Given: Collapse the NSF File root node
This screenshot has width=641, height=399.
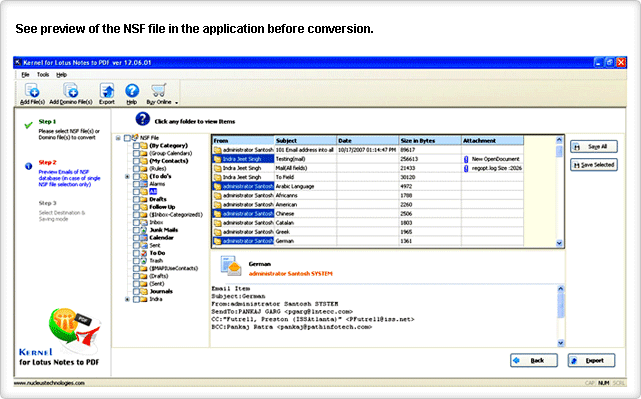Looking at the screenshot, I should point(118,138).
